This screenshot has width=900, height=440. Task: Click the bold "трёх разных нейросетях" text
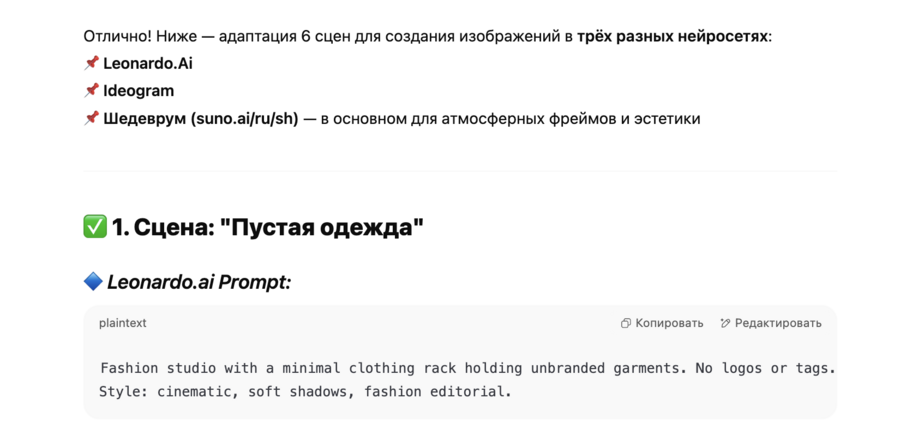coord(672,36)
